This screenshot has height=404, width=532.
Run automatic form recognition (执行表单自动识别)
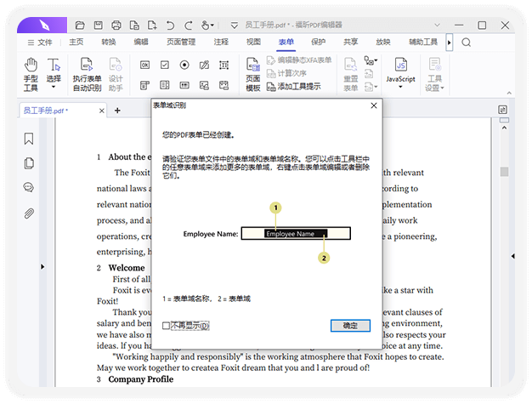tap(87, 75)
